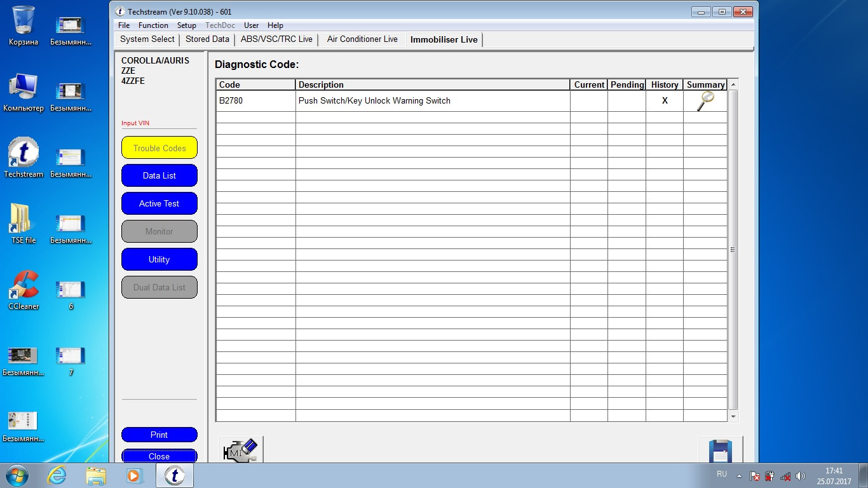Click the Techstream title bar logo icon

pos(120,11)
